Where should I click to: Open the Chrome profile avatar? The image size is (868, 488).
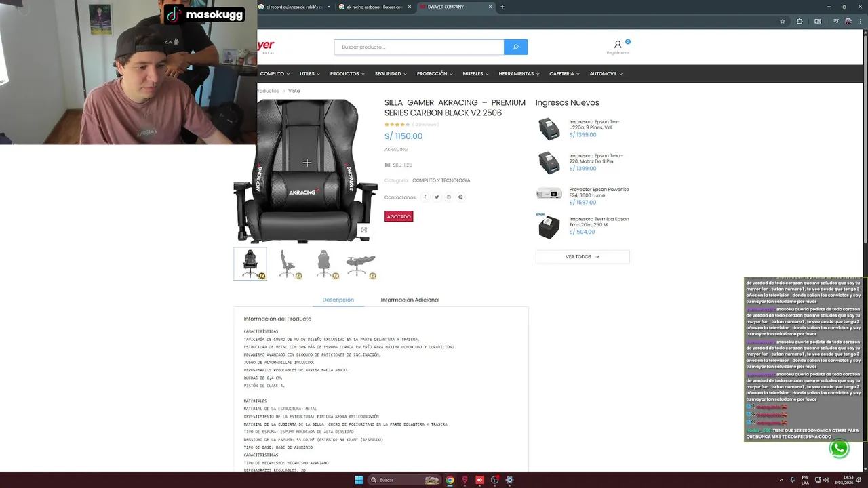pos(848,21)
